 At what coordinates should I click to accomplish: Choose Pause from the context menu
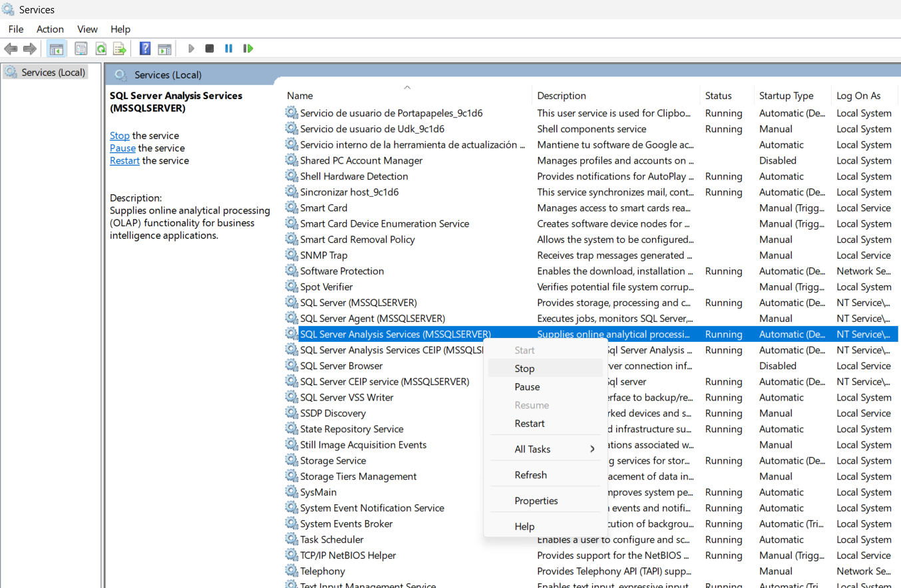coord(545,386)
